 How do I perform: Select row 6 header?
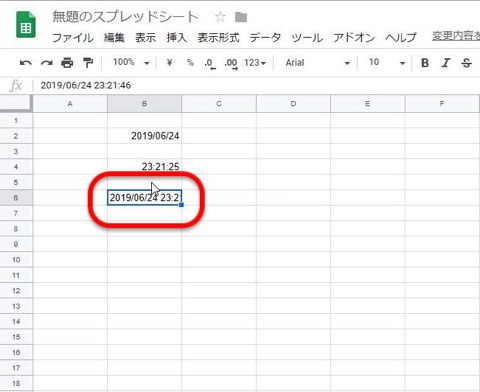[16, 198]
